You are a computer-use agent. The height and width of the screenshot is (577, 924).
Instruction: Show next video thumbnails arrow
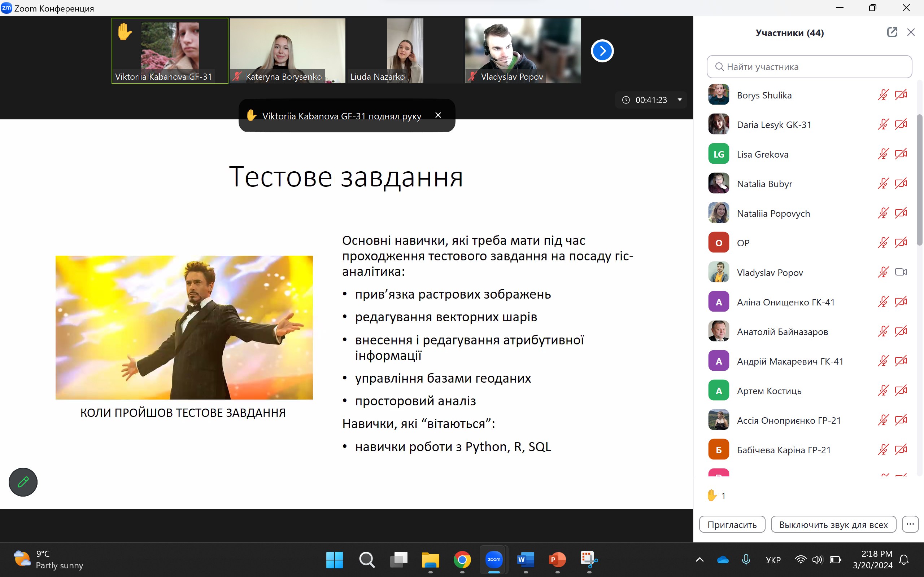coord(602,51)
